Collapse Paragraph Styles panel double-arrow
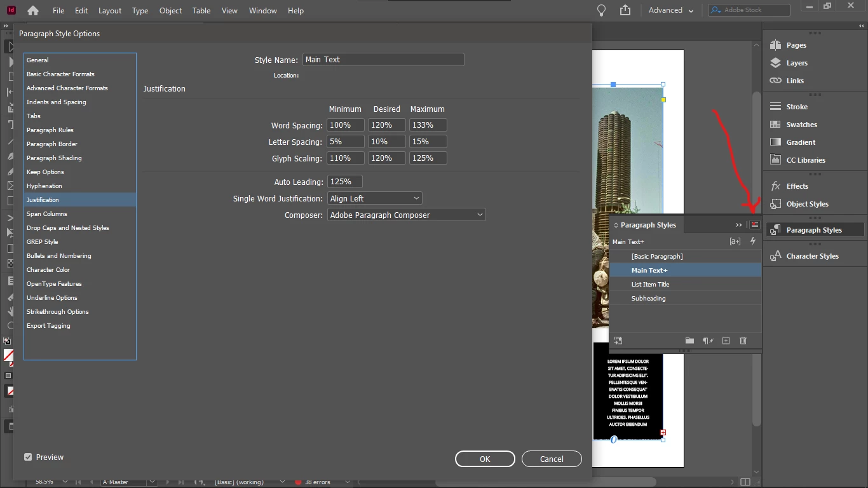The height and width of the screenshot is (488, 868). pyautogui.click(x=738, y=225)
